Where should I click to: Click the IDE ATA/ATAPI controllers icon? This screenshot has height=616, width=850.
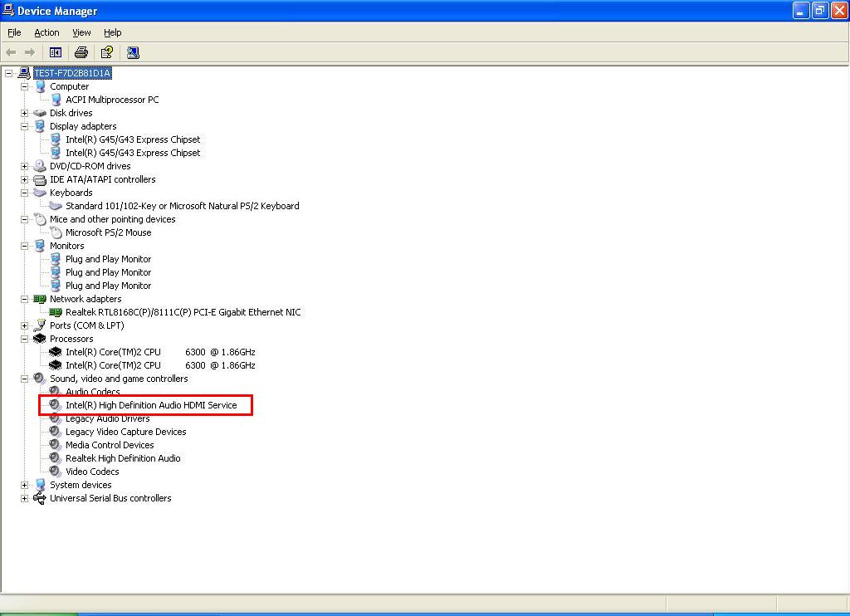[40, 179]
